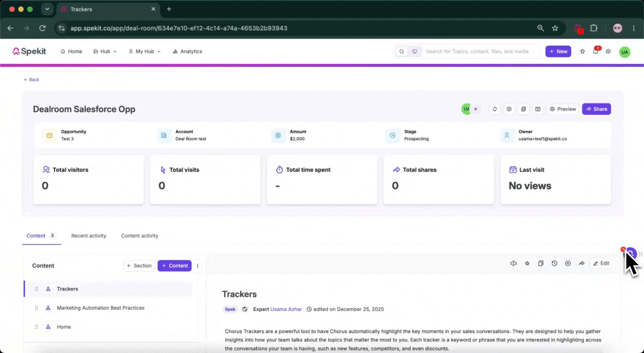Screen dimensions: 644x353
Task: Open expert Usama Azhar profile link
Action: tap(286, 309)
